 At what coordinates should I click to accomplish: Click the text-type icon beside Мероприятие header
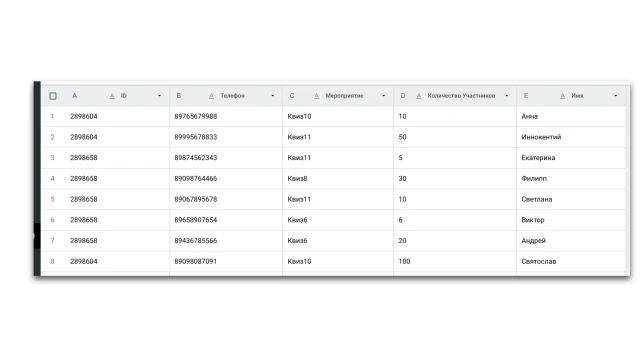click(x=317, y=96)
